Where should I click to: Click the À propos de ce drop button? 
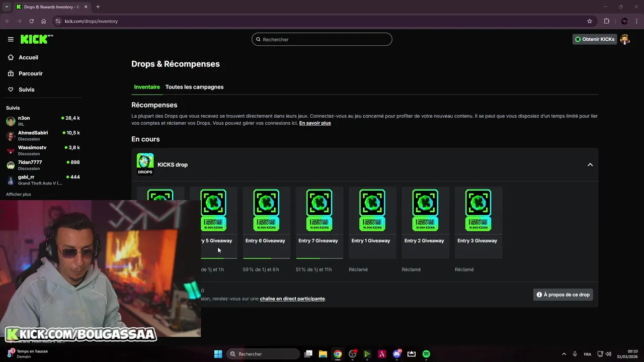(x=563, y=295)
